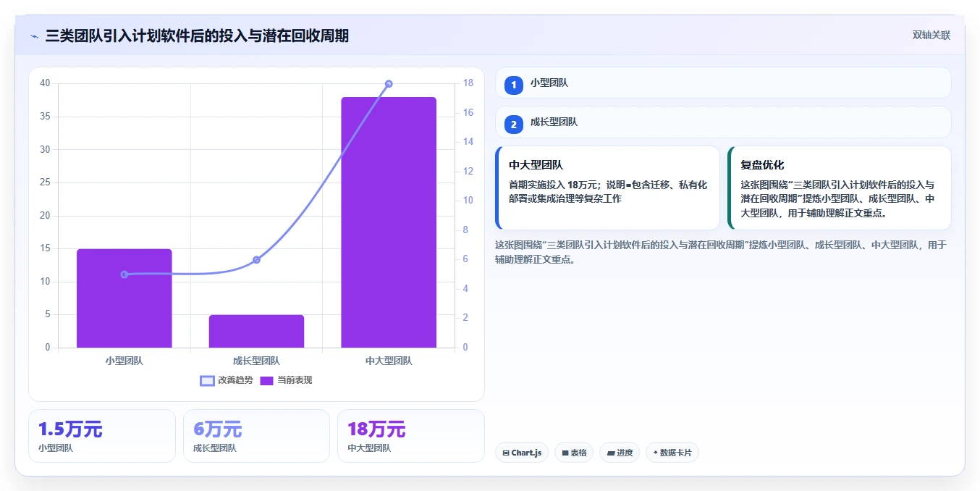Select the 进度 tag
Image resolution: width=980 pixels, height=491 pixels.
coord(620,453)
